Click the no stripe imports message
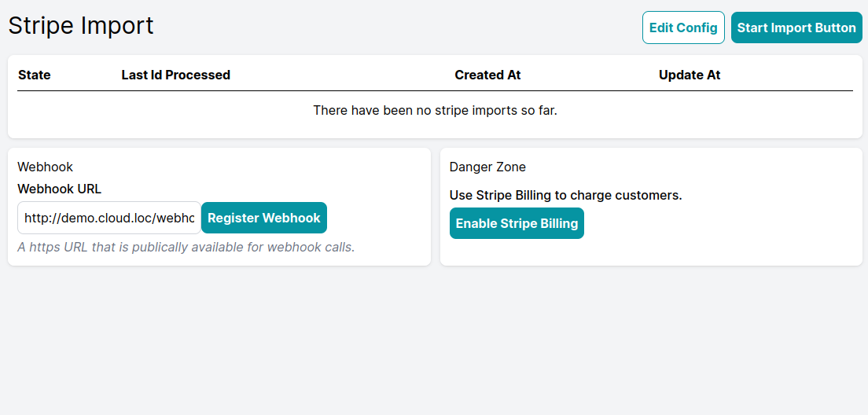Viewport: 868px width, 415px height. coord(435,110)
